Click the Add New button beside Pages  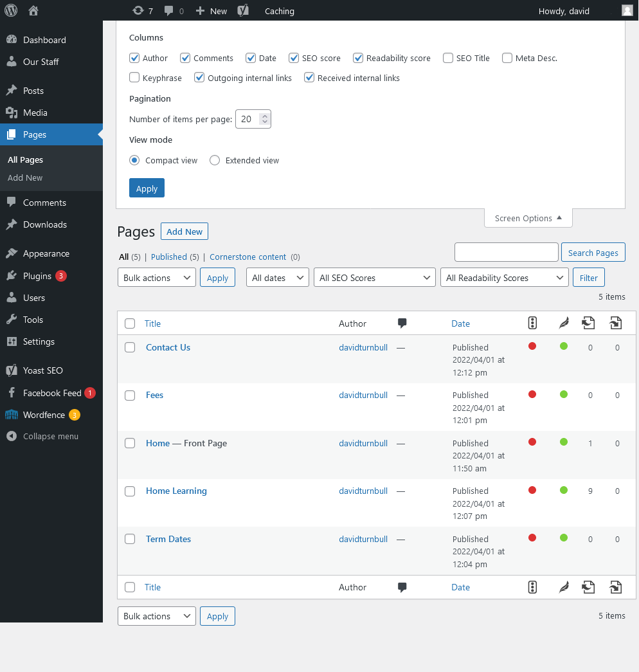(184, 232)
